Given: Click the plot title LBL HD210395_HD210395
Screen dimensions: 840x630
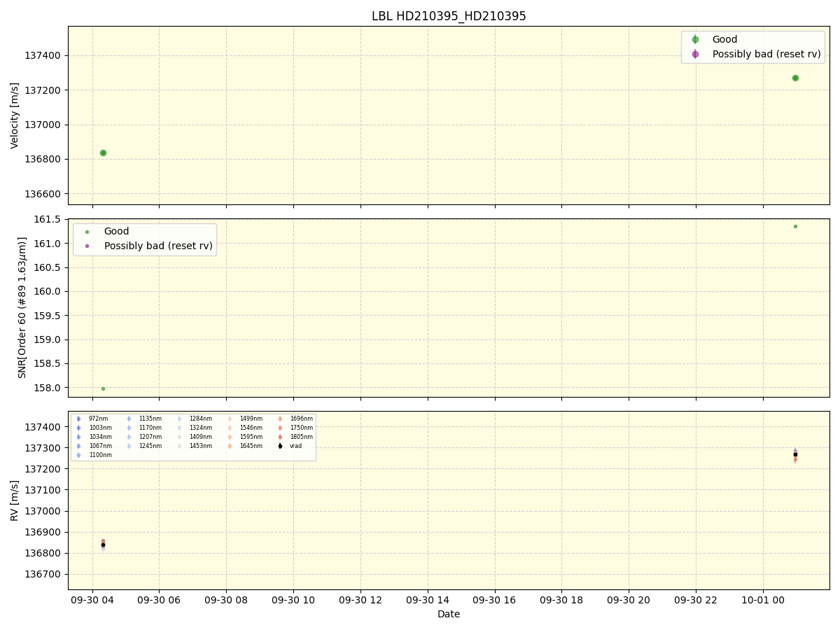Looking at the screenshot, I should point(449,16).
